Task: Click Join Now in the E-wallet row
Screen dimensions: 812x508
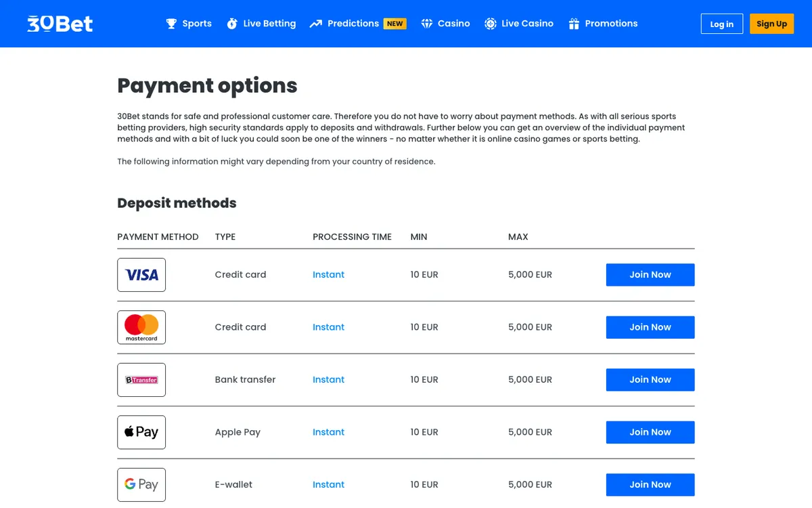Action: coord(650,485)
